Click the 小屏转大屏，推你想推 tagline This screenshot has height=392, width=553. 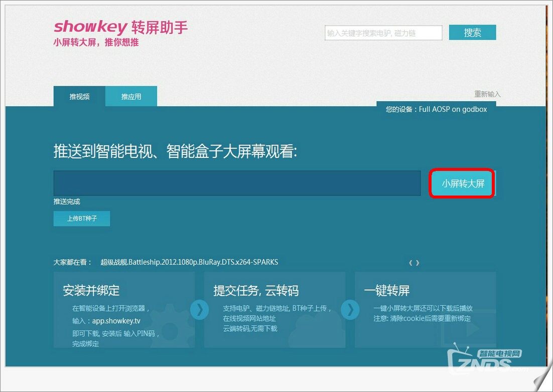(x=96, y=42)
